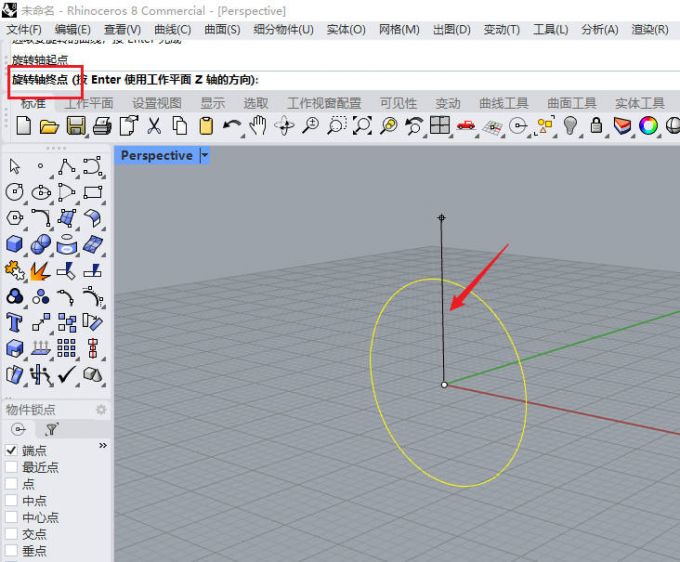Click the Undo arrow icon
This screenshot has width=680, height=562.
(x=232, y=126)
